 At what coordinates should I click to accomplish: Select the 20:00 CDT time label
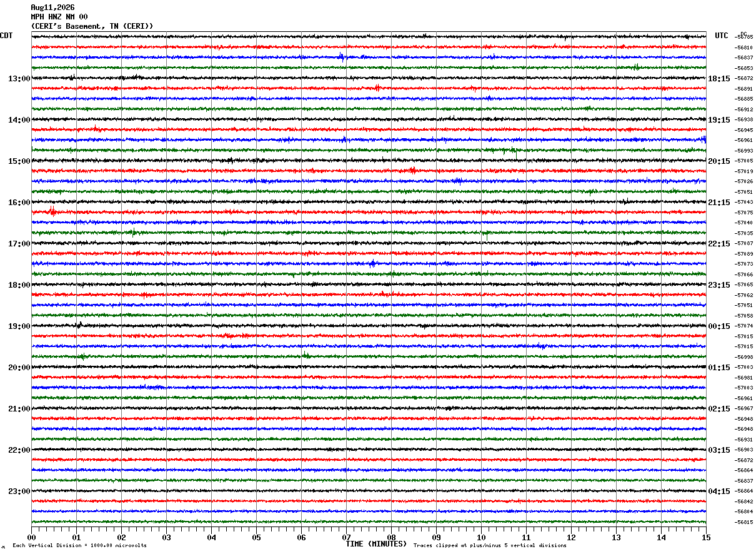tap(19, 368)
